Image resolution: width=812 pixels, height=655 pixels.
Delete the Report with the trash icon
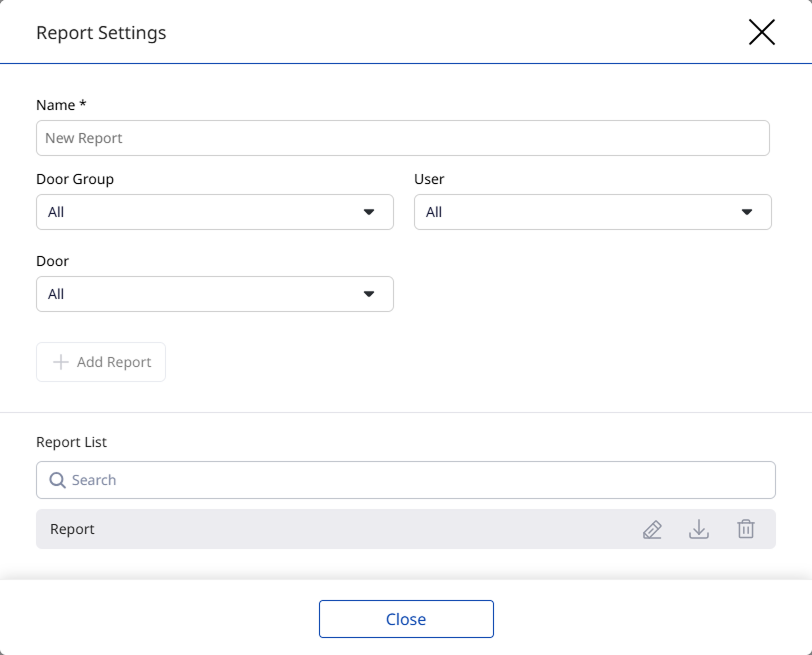click(746, 530)
